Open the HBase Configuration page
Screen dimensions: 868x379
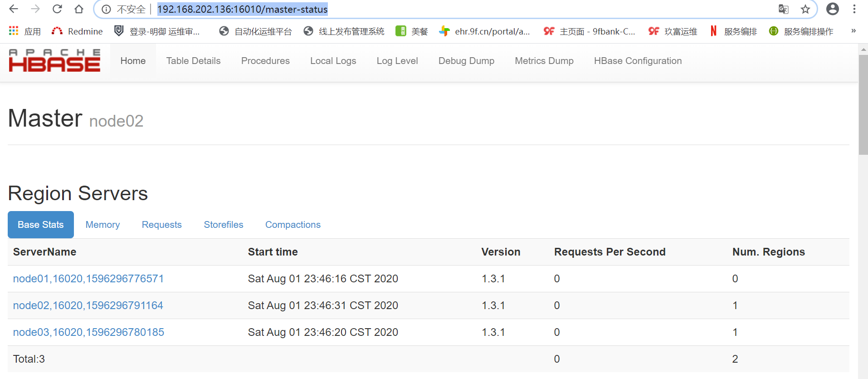pos(638,61)
